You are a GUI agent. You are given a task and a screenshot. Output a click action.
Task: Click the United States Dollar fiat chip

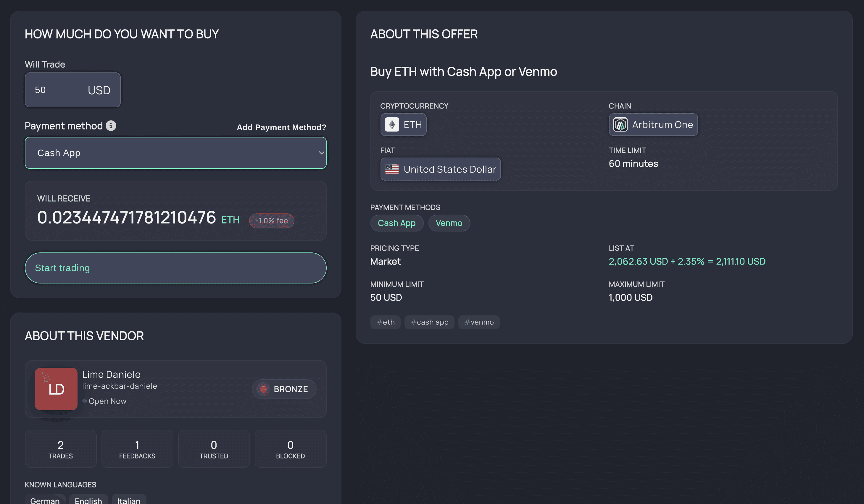coord(441,169)
